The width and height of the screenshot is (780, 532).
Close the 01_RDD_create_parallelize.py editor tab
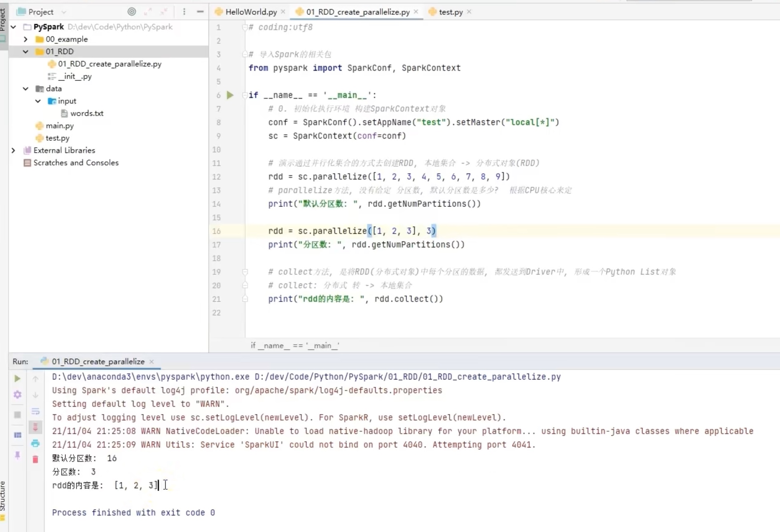tap(416, 12)
